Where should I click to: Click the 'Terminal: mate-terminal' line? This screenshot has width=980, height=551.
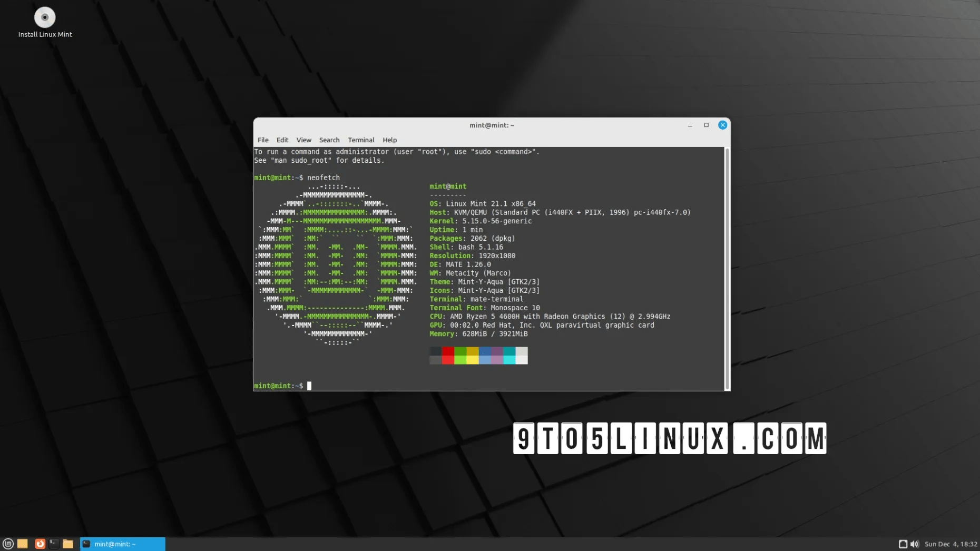tap(476, 299)
